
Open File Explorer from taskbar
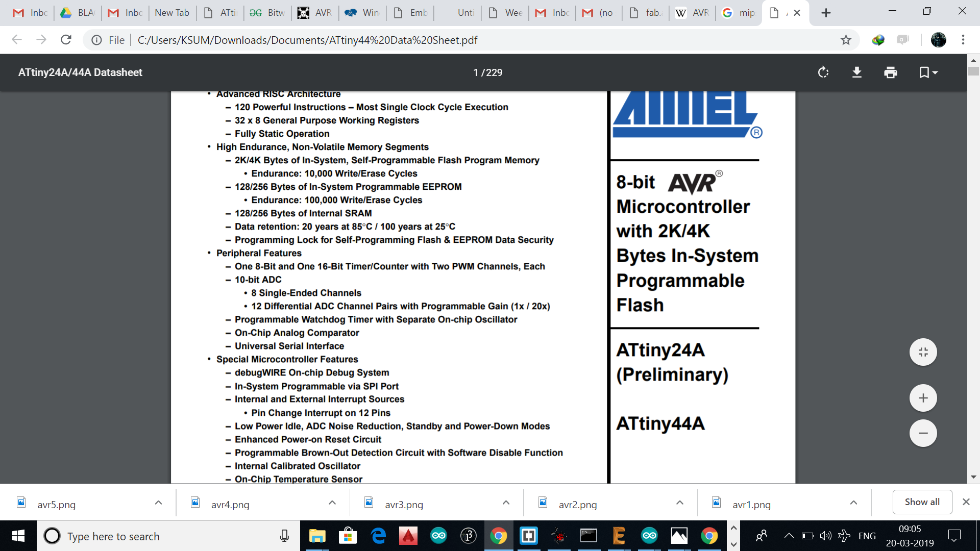click(x=317, y=536)
